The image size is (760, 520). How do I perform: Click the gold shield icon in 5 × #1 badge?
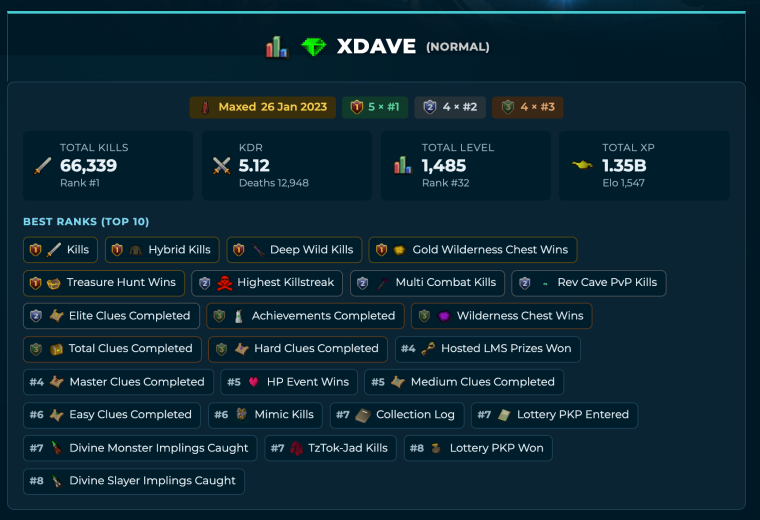357,107
